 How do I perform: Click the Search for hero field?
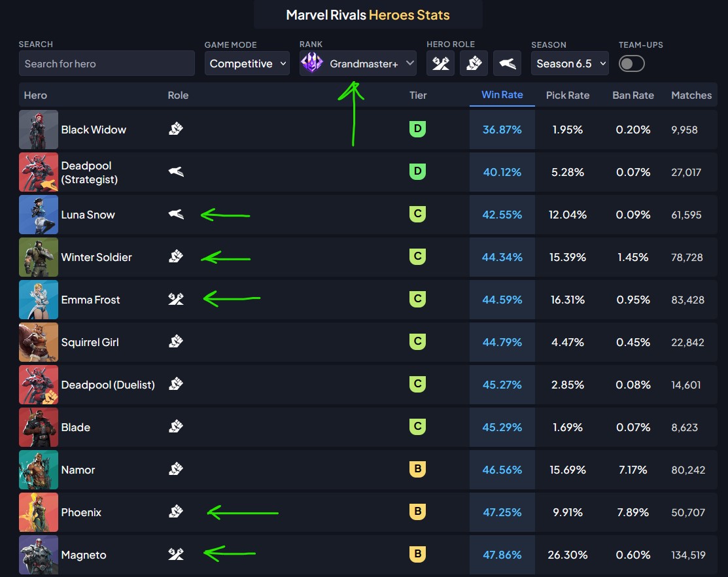(107, 63)
